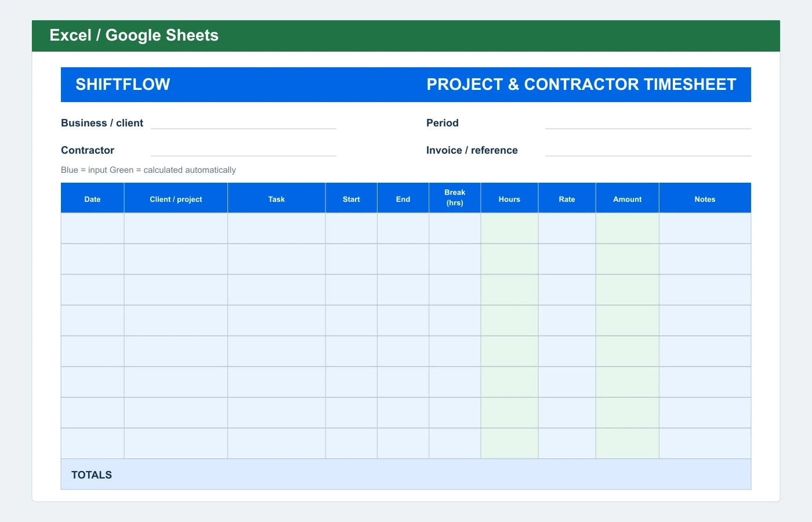Focus the Contractor entry line
This screenshot has width=812, height=522.
244,150
